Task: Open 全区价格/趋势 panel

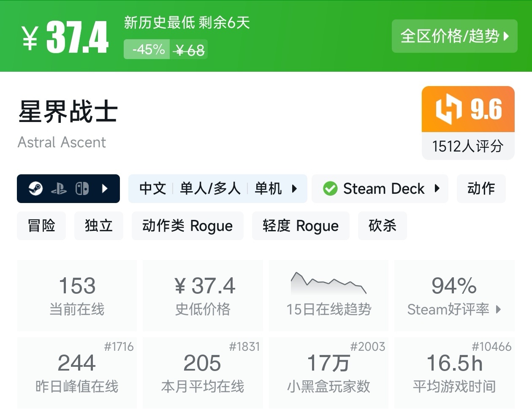Action: tap(455, 37)
